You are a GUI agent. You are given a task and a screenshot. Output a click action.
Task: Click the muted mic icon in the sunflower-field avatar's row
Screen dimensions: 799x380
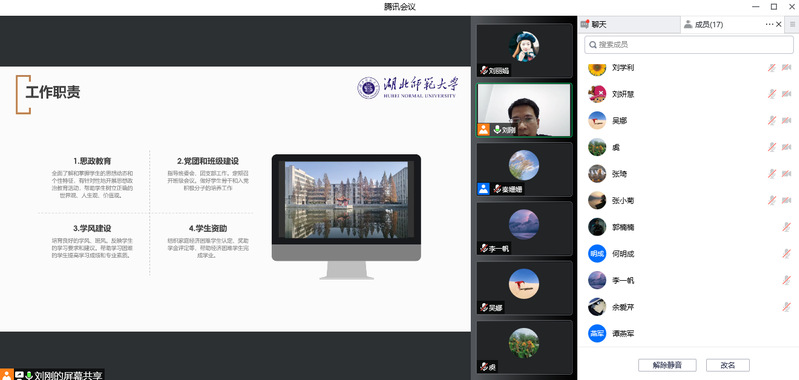(x=772, y=147)
